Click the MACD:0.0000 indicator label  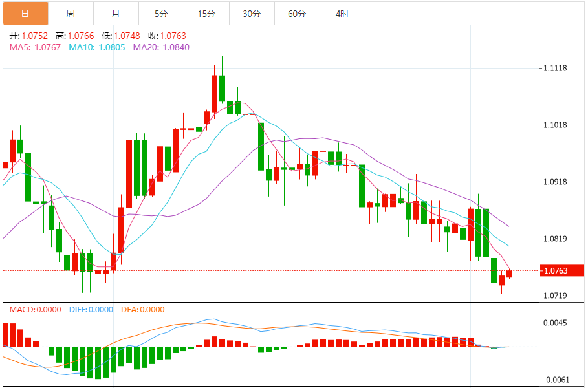pyautogui.click(x=35, y=309)
